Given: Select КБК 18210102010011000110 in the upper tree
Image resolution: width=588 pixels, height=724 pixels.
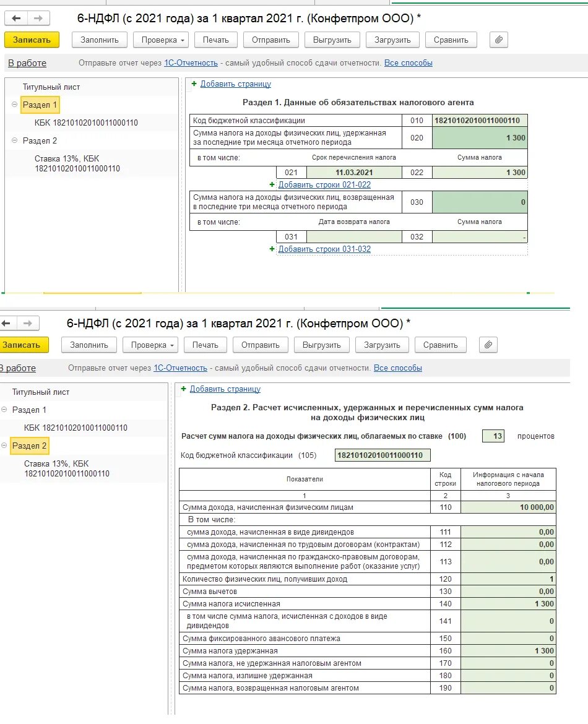Looking at the screenshot, I should tap(87, 123).
